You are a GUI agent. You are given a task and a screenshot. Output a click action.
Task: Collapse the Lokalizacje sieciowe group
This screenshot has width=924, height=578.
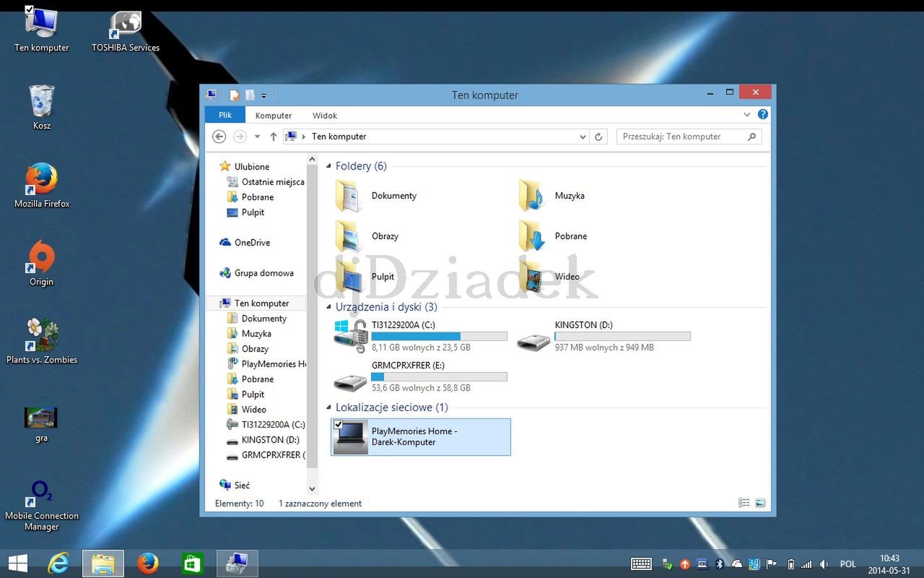pyautogui.click(x=327, y=408)
